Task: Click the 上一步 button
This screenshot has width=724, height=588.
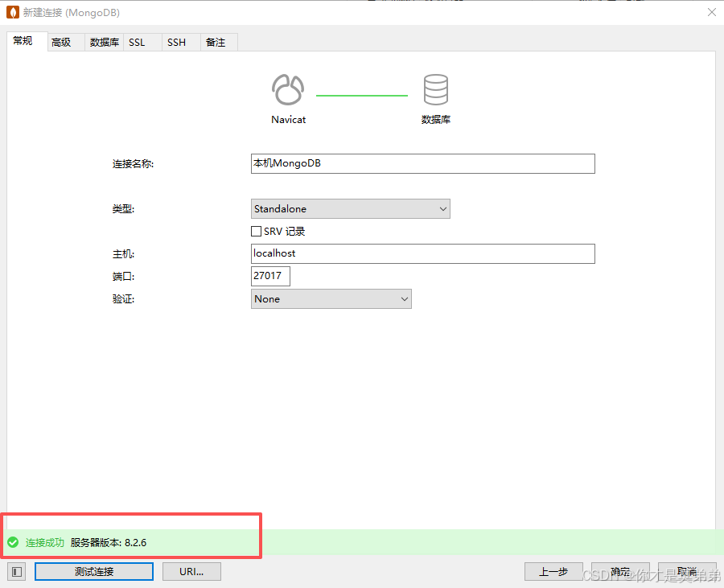Action: coord(553,571)
